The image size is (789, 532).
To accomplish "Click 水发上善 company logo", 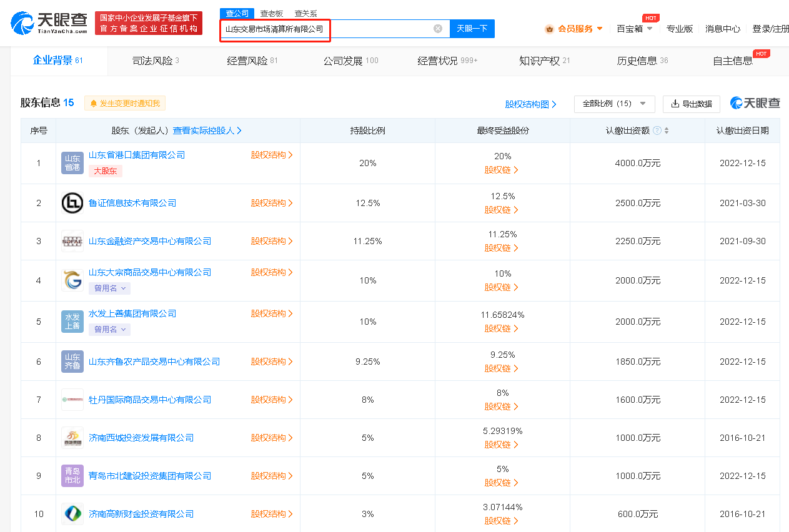I will [x=72, y=322].
